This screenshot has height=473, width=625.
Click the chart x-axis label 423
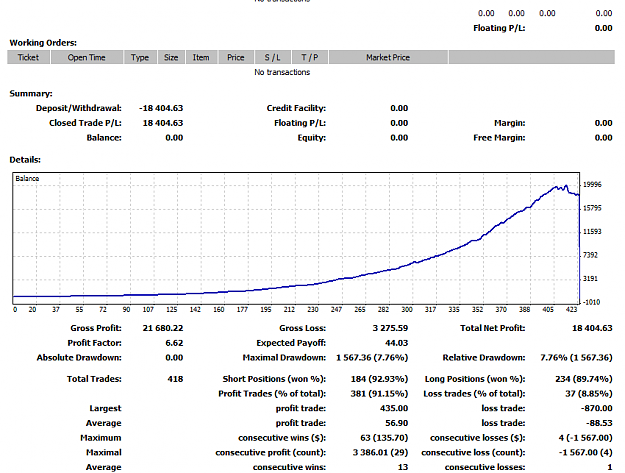click(572, 309)
